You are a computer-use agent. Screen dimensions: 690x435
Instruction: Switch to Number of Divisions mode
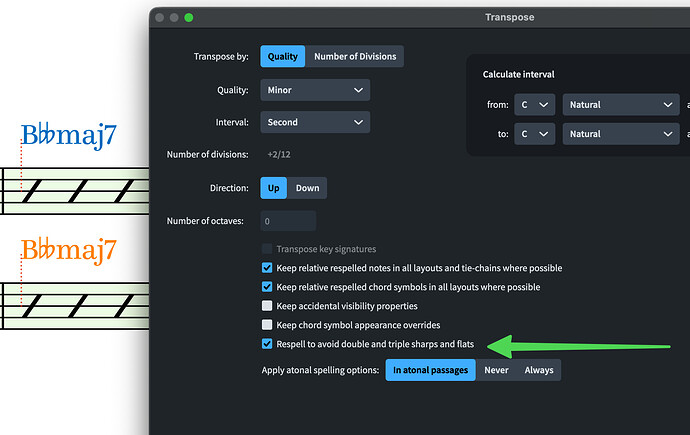[x=355, y=57]
